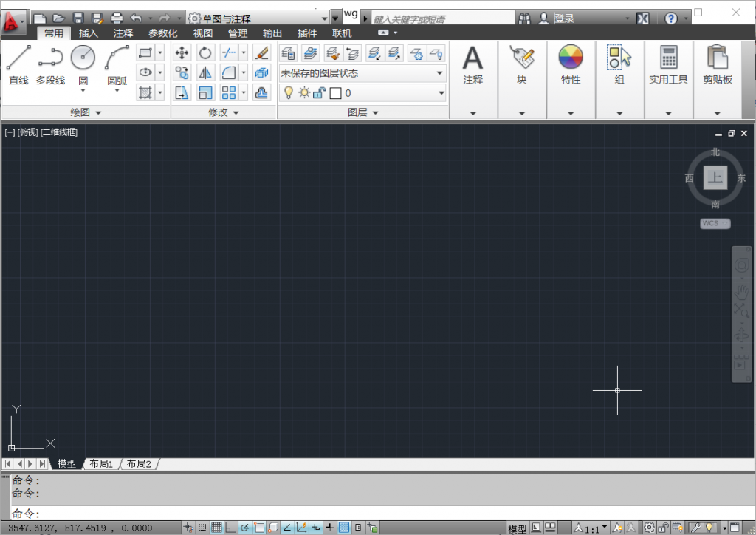Select the Polyline (多段线) tool
The height and width of the screenshot is (535, 756).
50,65
